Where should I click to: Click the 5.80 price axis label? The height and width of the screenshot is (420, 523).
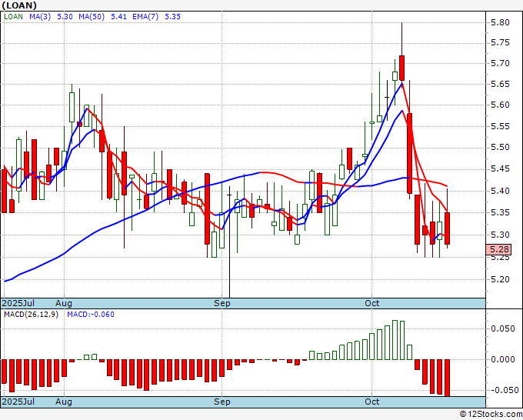point(501,22)
